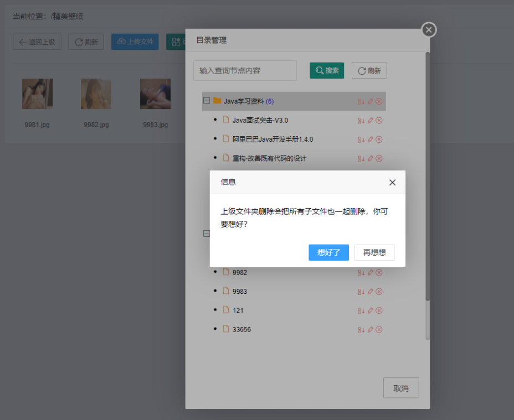Click the Java学习资料 folder label
The height and width of the screenshot is (420, 514).
click(x=244, y=102)
